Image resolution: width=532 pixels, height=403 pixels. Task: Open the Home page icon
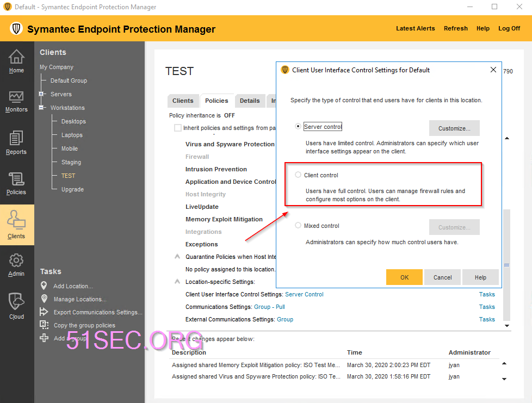coord(16,57)
